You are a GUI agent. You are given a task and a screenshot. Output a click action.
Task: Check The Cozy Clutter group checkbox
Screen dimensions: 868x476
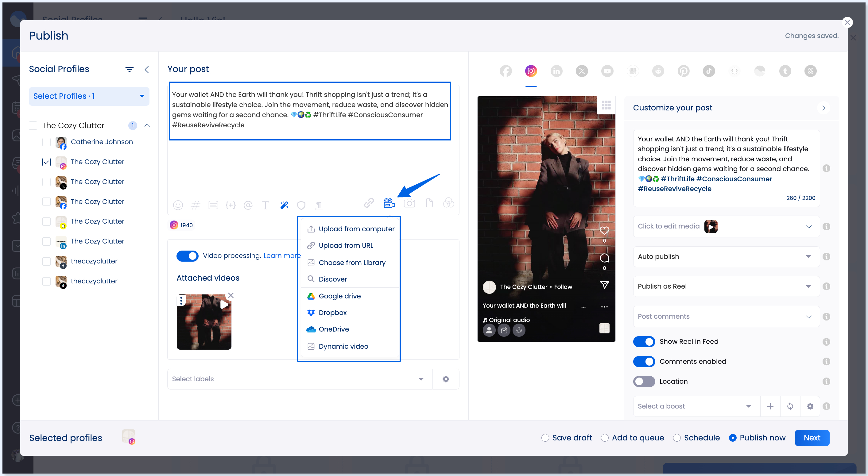(x=33, y=125)
